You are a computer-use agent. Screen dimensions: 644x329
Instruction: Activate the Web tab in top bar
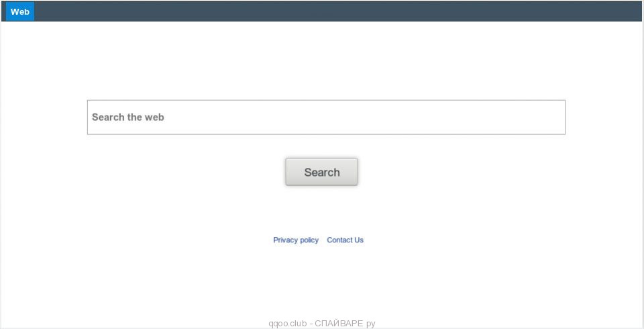(19, 11)
